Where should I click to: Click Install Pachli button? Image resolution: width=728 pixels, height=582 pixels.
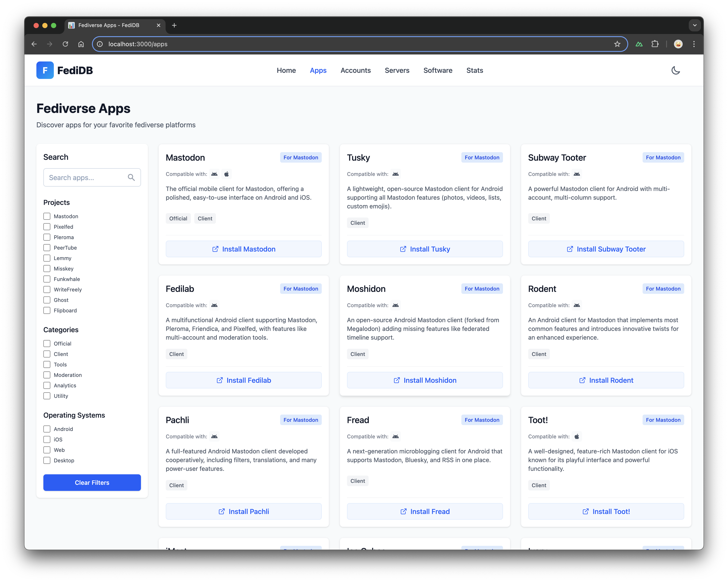click(x=244, y=511)
